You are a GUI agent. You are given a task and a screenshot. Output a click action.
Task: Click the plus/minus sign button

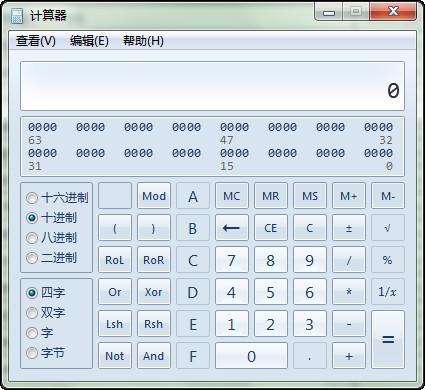point(349,228)
